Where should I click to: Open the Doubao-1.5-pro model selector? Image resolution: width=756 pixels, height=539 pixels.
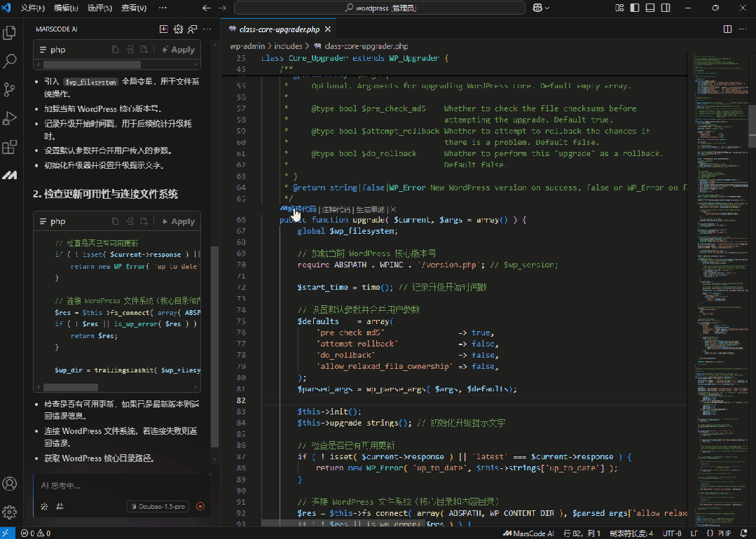coord(158,506)
